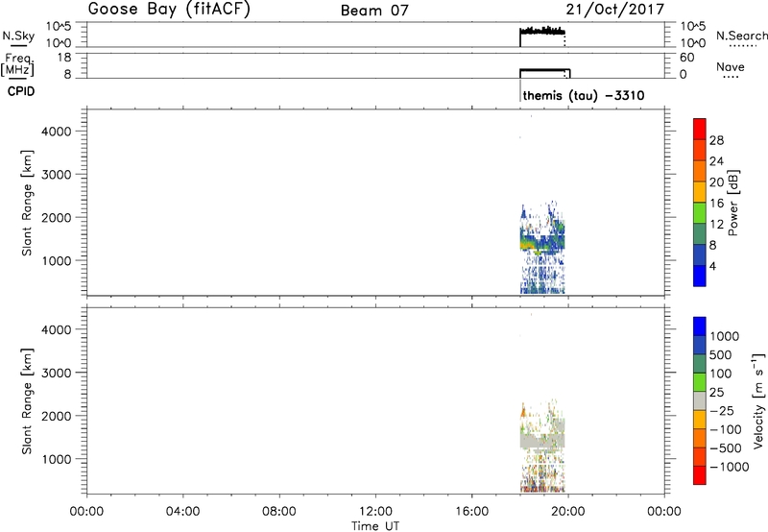Click the '16:00' time axis label

[x=471, y=512]
